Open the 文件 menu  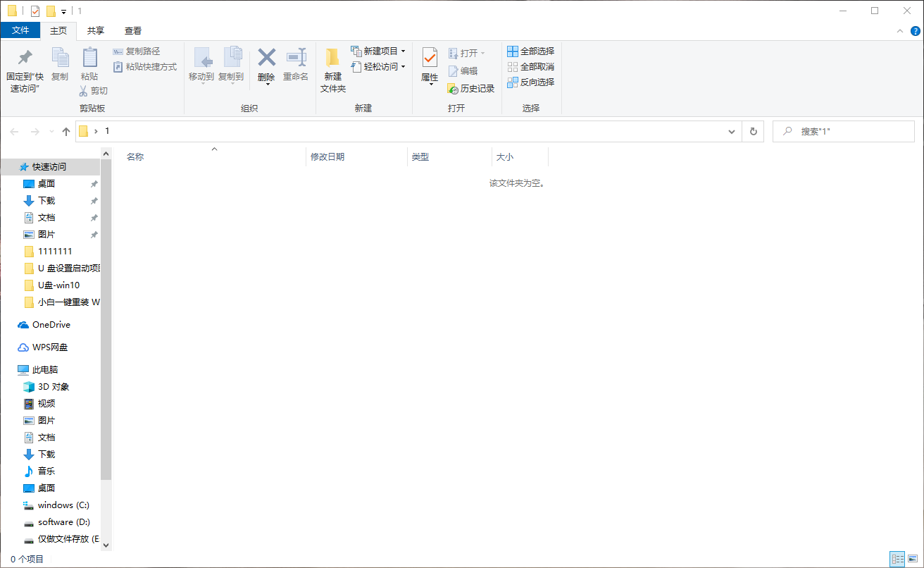coord(21,31)
